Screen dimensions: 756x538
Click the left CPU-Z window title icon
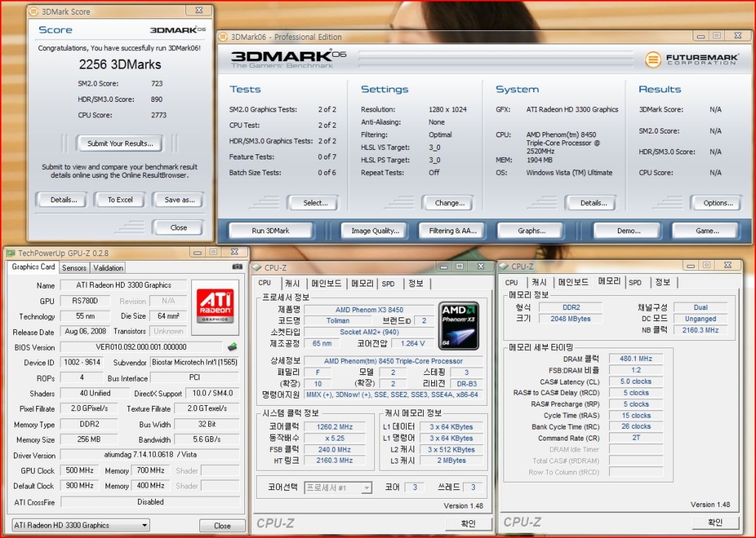pos(257,268)
